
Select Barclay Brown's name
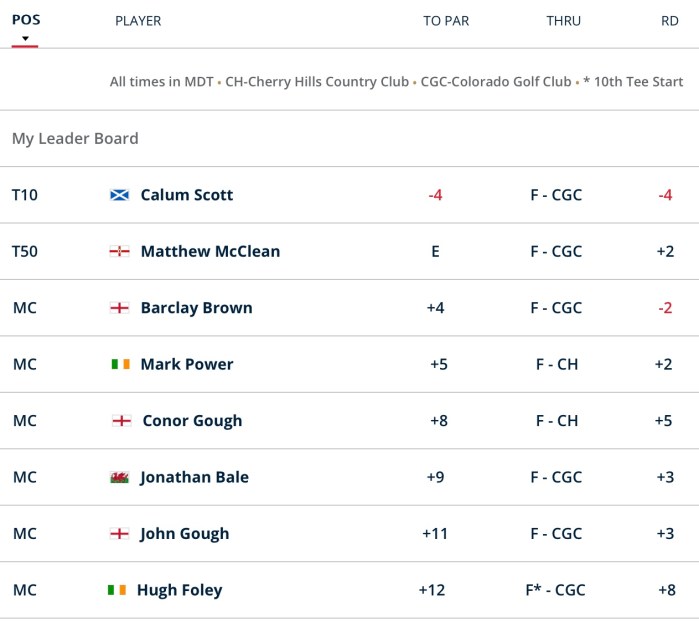(196, 308)
